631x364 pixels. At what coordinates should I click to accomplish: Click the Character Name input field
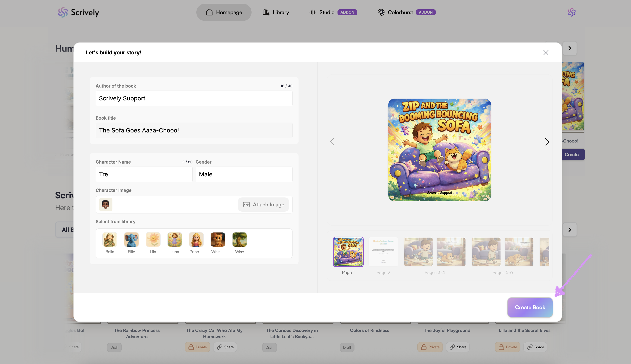[144, 174]
